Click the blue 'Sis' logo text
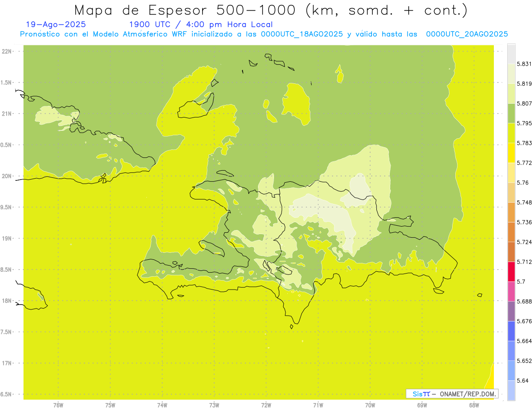The height and width of the screenshot is (411, 532). (418, 394)
